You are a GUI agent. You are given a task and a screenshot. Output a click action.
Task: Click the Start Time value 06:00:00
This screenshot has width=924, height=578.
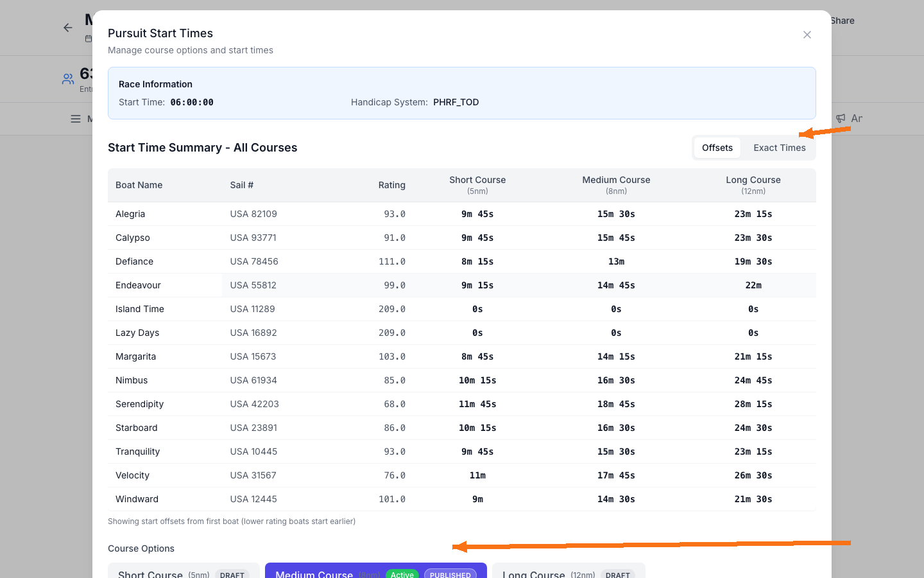(x=191, y=102)
